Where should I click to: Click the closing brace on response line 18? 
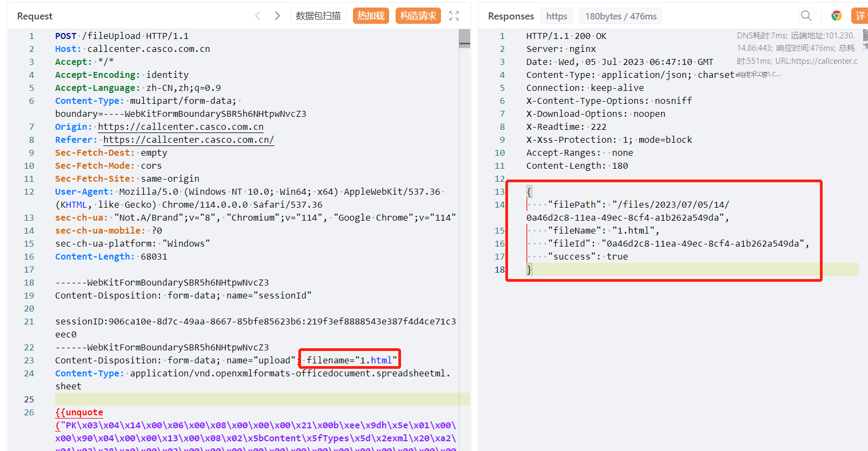coord(529,269)
